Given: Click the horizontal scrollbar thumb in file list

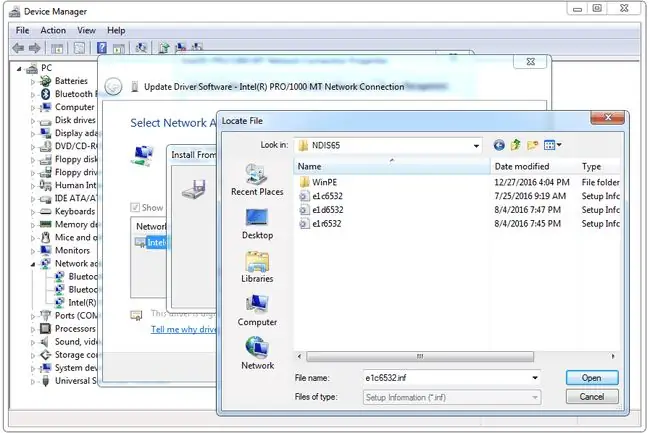Looking at the screenshot, I should (420, 356).
